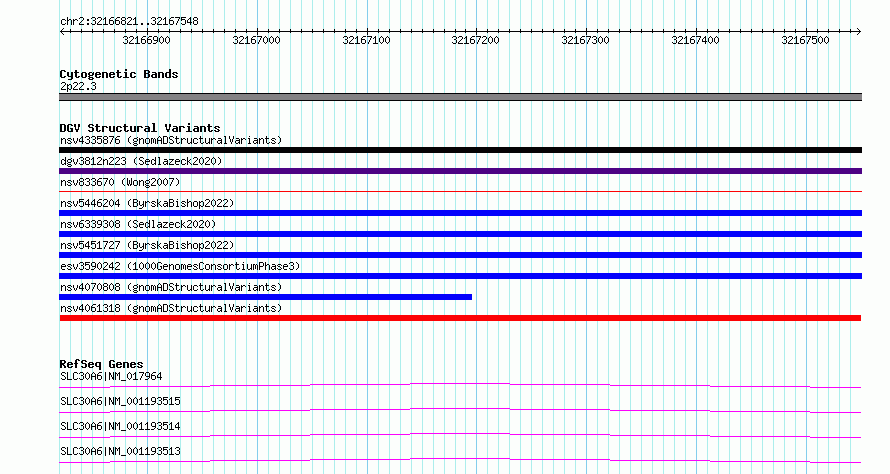Image resolution: width=890 pixels, height=474 pixels.
Task: Select the short blue nsv4070808 variant bar
Action: 266,297
